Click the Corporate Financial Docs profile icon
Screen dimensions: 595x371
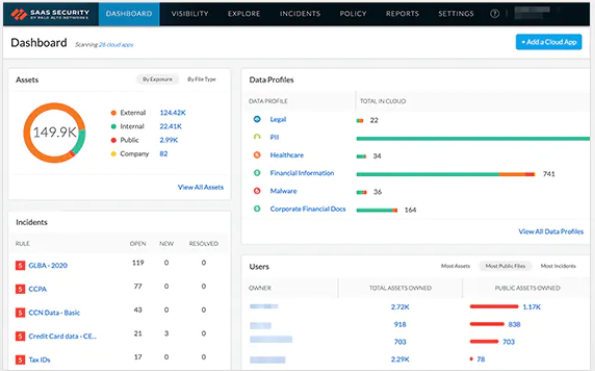pos(257,209)
